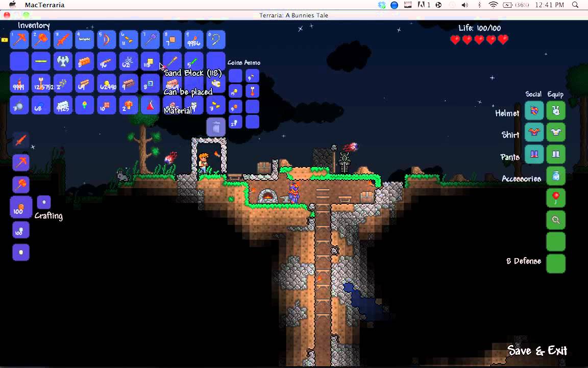Choose the sword crafting recipe
This screenshot has height=368, width=588.
[21, 141]
